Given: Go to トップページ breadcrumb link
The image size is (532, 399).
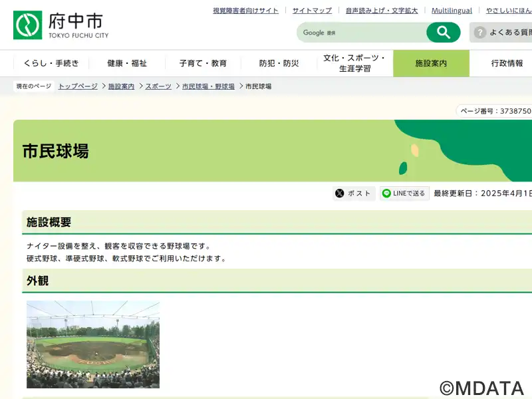Looking at the screenshot, I should coord(78,86).
